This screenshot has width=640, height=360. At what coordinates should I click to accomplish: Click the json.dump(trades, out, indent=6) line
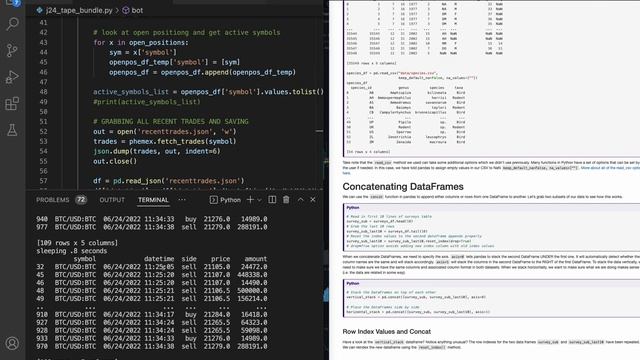coord(157,151)
